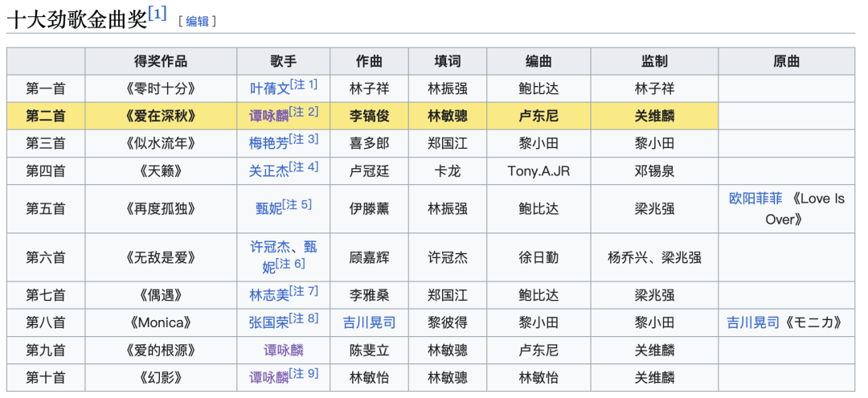Select the 得奖作品 column header
The width and height of the screenshot is (868, 398).
click(x=161, y=61)
